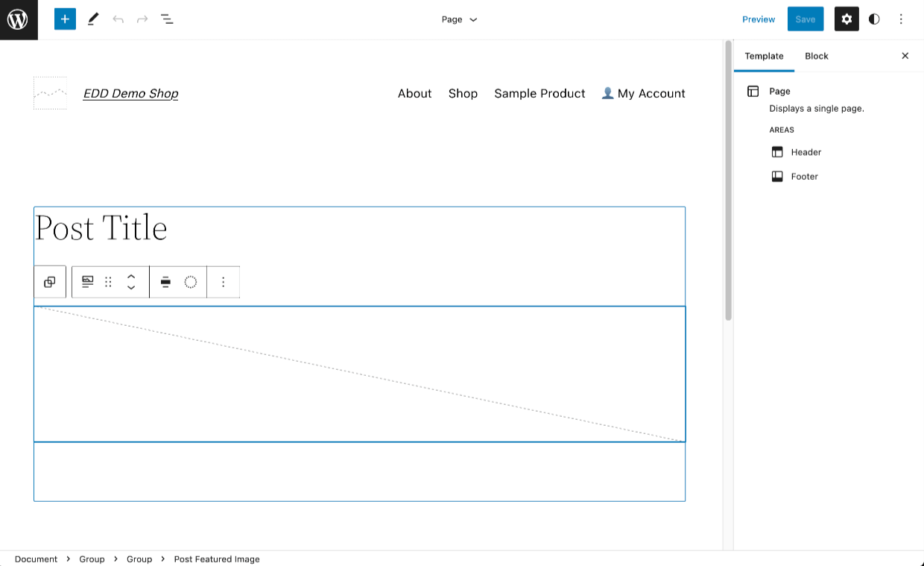This screenshot has height=566, width=924.
Task: Open the block's more options menu
Action: [x=224, y=282]
